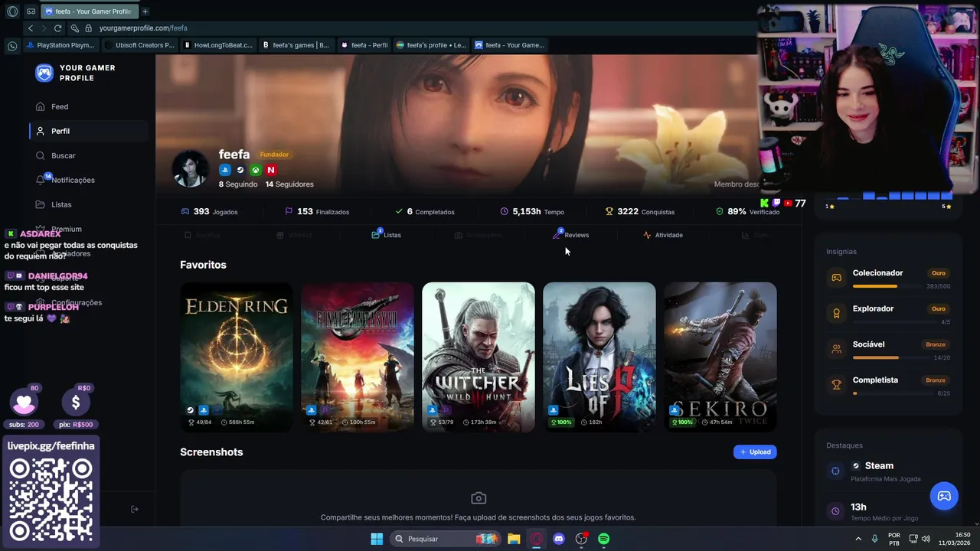980x551 pixels.
Task: Expand the system tray hidden icons chevron
Action: coord(858,539)
